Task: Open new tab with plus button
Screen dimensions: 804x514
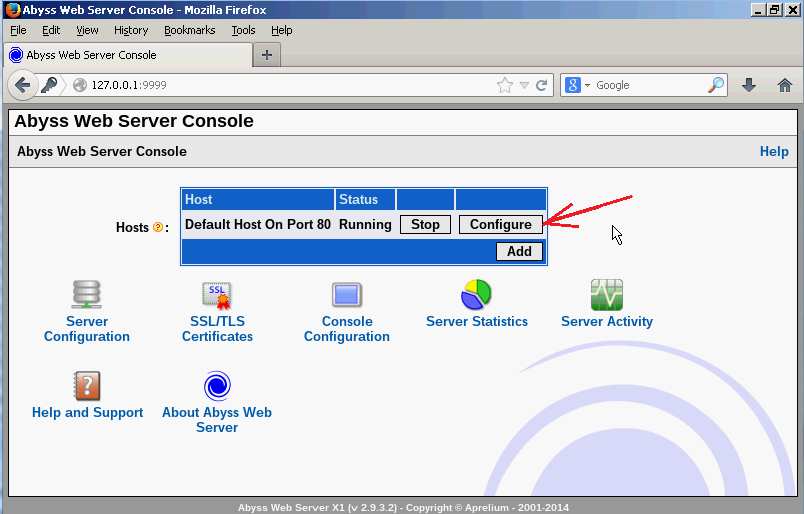Action: 267,55
